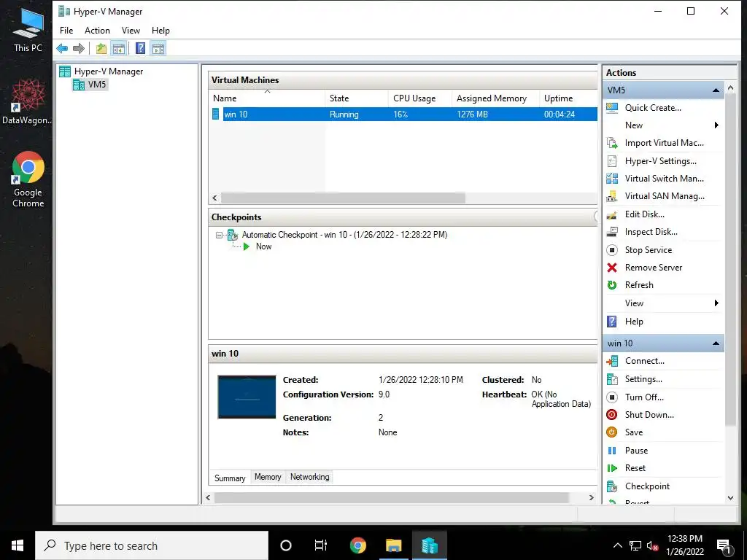Click the Import Virtual Machine icon
747x560 pixels.
(612, 143)
